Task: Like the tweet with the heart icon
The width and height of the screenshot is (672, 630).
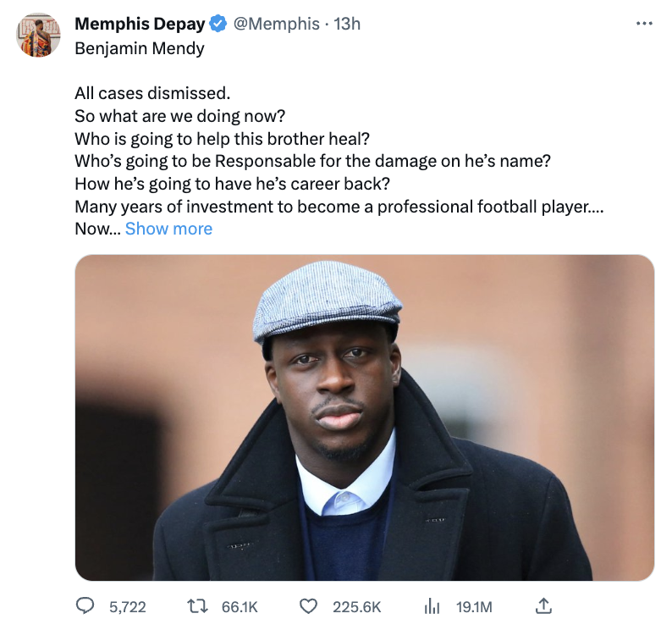Action: pos(309,606)
